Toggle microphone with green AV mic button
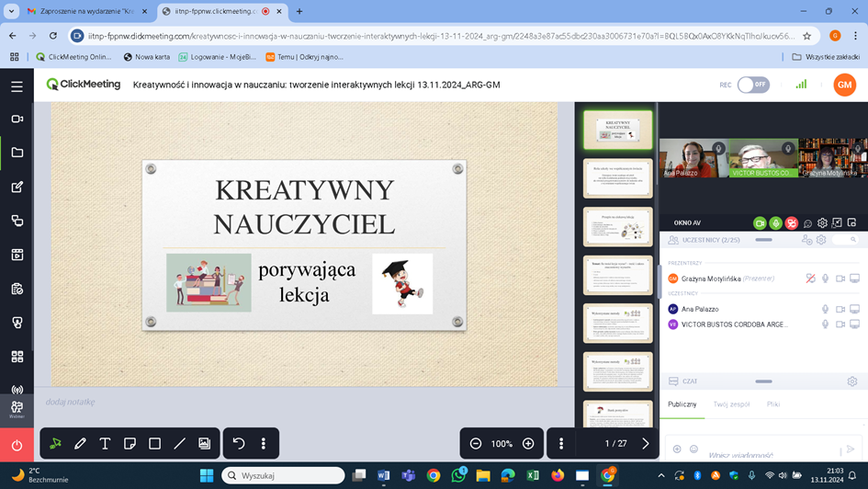Image resolution: width=868 pixels, height=489 pixels. tap(775, 223)
